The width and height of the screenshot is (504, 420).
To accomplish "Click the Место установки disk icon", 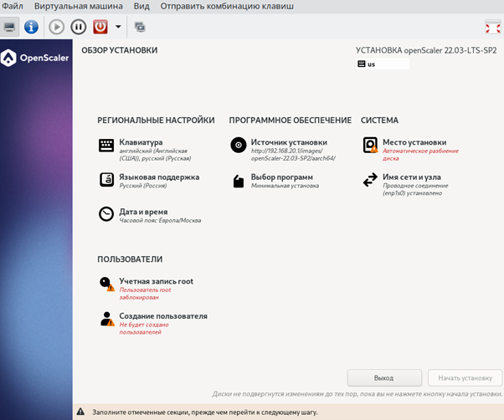I will tap(370, 145).
